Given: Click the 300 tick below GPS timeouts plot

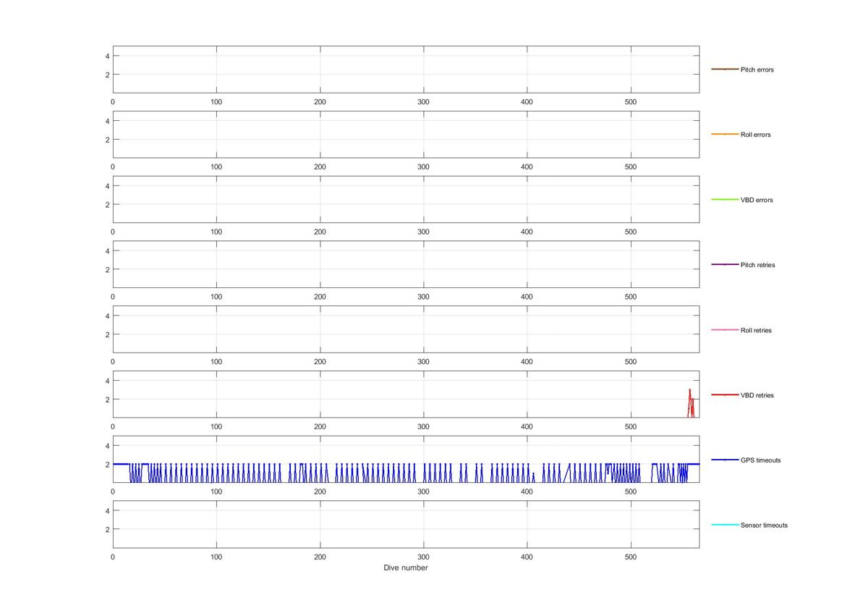Looking at the screenshot, I should pyautogui.click(x=424, y=492).
